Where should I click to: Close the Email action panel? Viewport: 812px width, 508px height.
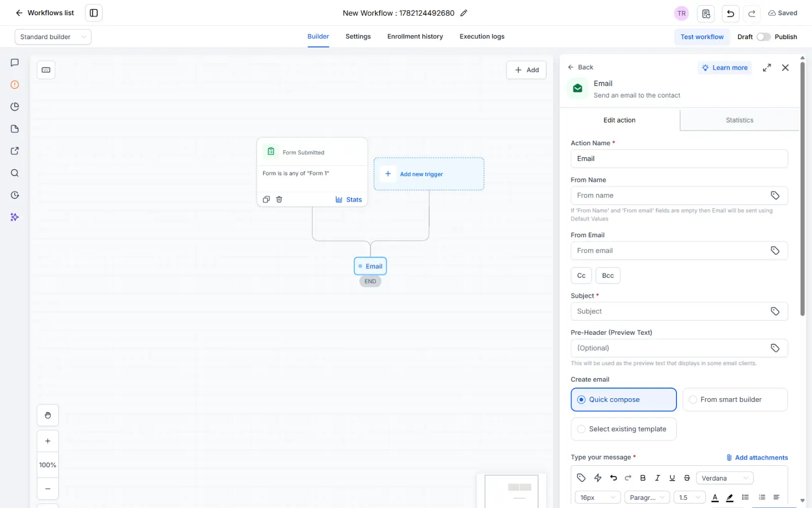pos(785,68)
